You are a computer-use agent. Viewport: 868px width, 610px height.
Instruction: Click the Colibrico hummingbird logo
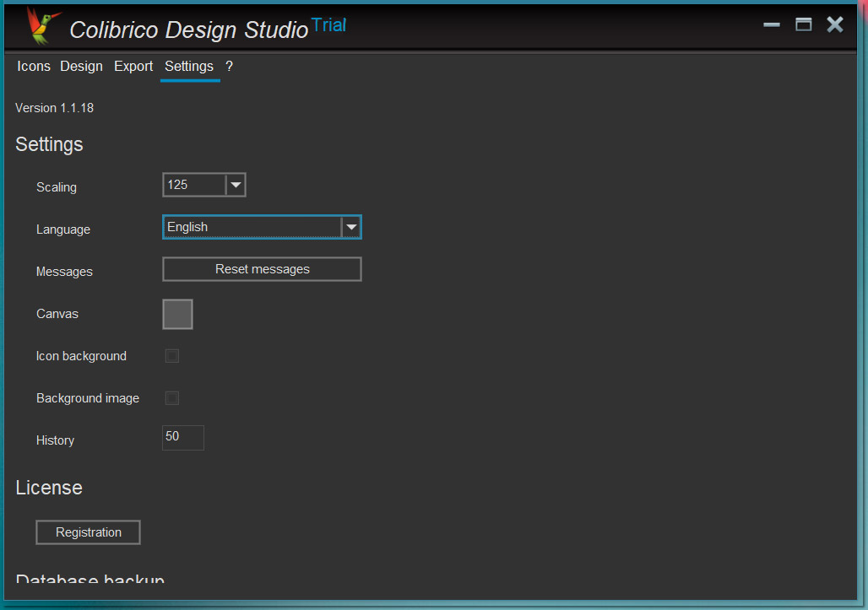click(43, 25)
